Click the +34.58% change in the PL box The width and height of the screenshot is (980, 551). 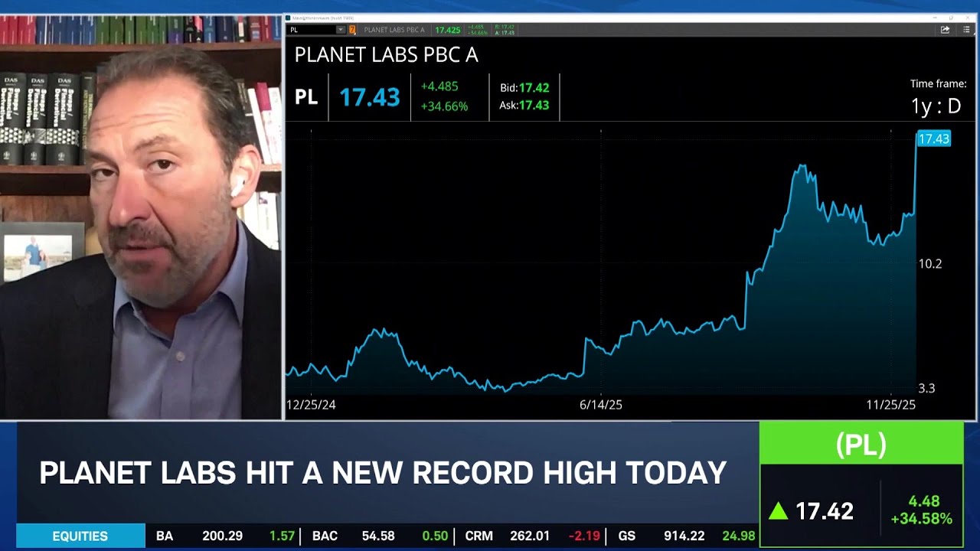921,519
